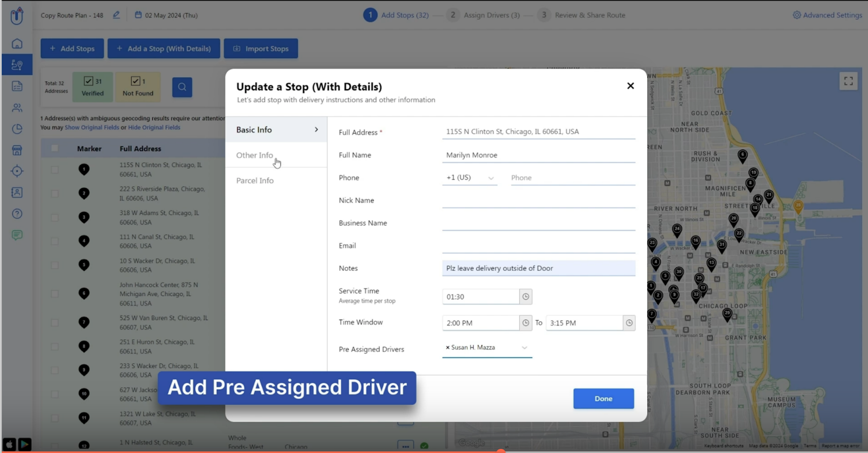Click the blue search addresses icon
868x453 pixels.
point(182,87)
